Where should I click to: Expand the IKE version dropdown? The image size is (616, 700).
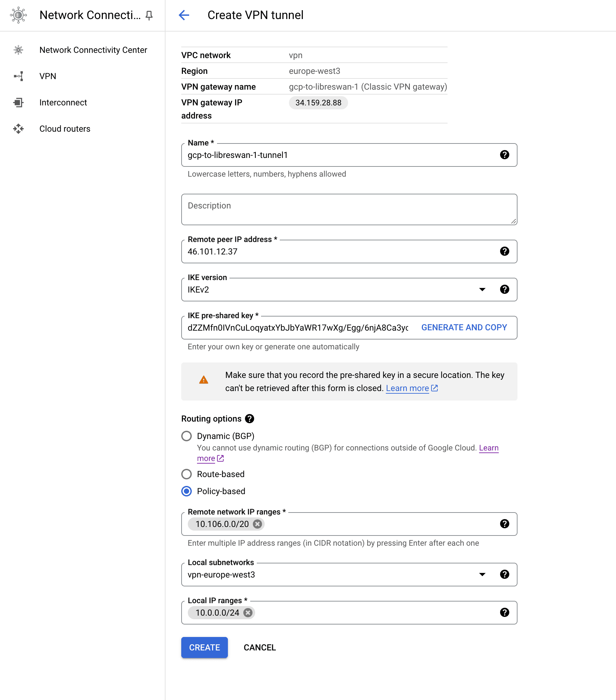[482, 289]
